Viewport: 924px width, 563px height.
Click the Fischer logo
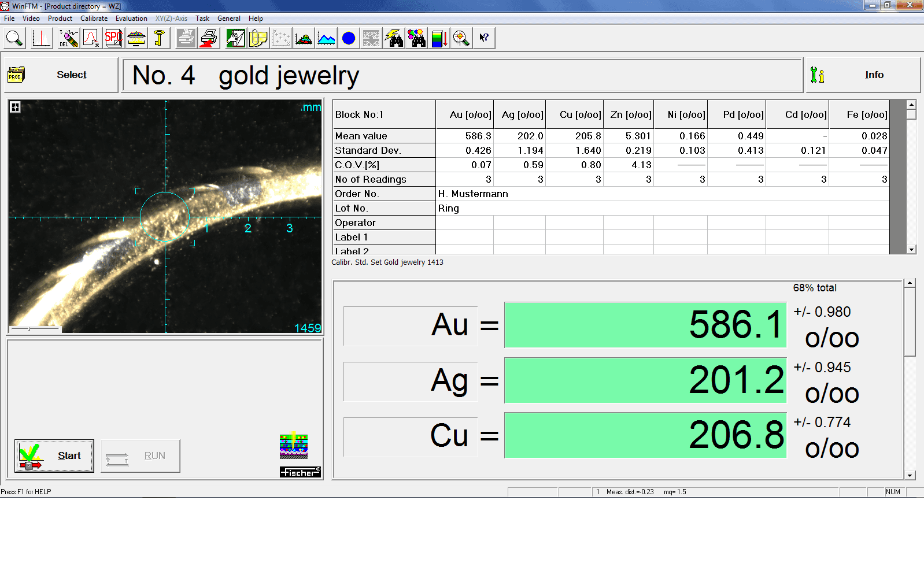pyautogui.click(x=300, y=472)
